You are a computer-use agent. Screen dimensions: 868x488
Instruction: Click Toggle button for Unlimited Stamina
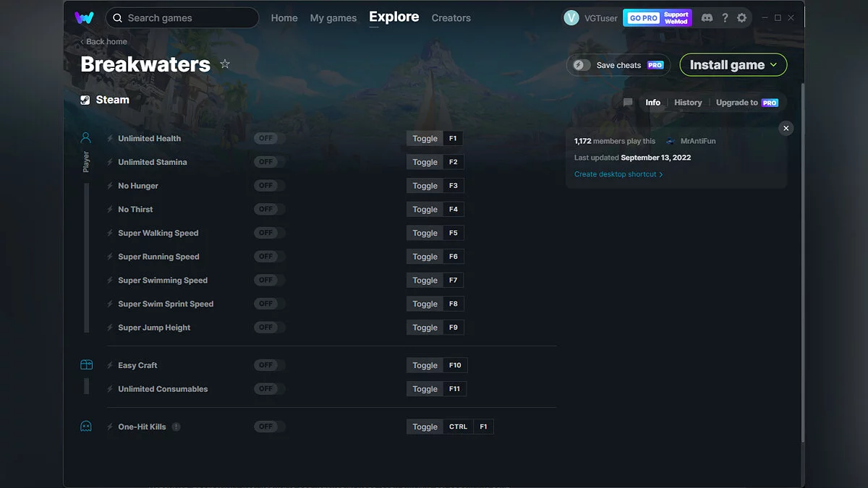pos(425,162)
